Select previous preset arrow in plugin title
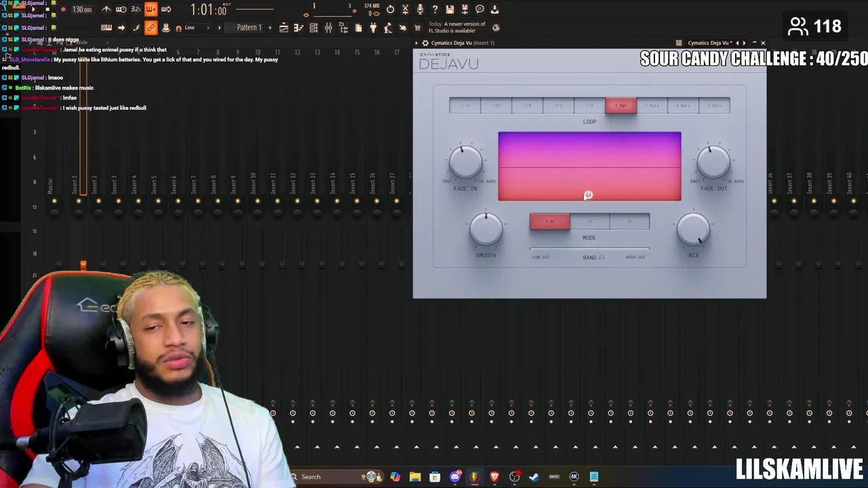Image resolution: width=868 pixels, height=488 pixels. click(737, 43)
